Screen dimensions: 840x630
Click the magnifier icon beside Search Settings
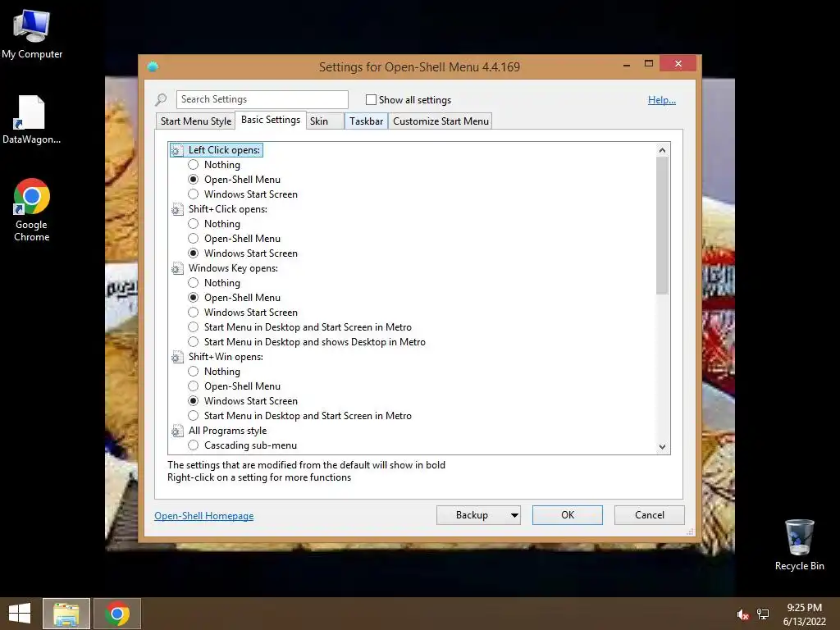click(x=161, y=99)
